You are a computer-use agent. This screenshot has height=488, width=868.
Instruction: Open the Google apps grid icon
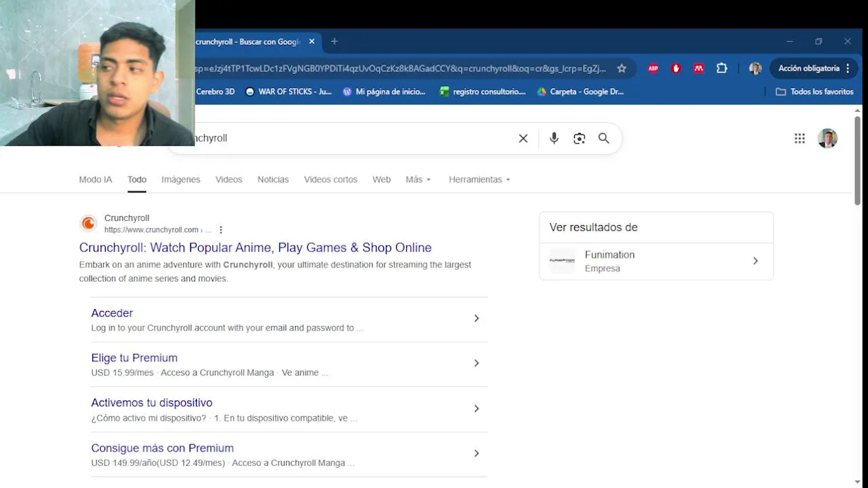800,138
